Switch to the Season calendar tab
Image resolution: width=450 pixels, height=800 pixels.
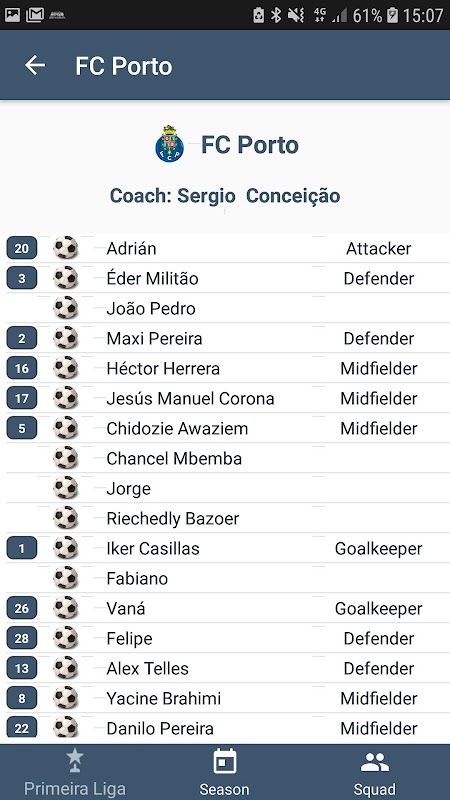pos(224,772)
